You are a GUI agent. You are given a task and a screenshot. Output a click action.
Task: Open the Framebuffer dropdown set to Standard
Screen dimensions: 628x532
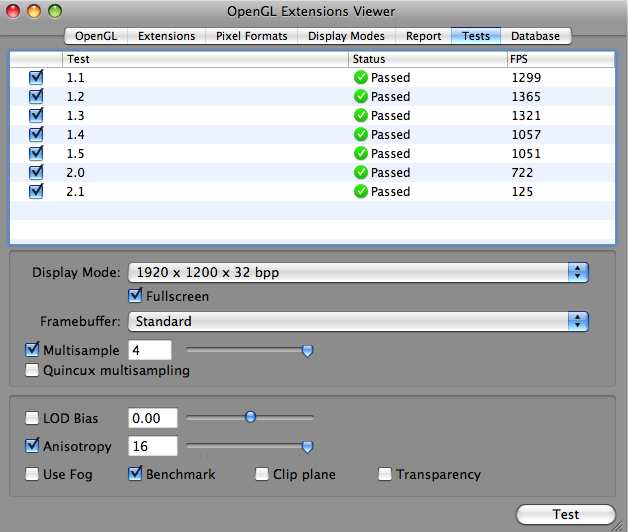[358, 321]
